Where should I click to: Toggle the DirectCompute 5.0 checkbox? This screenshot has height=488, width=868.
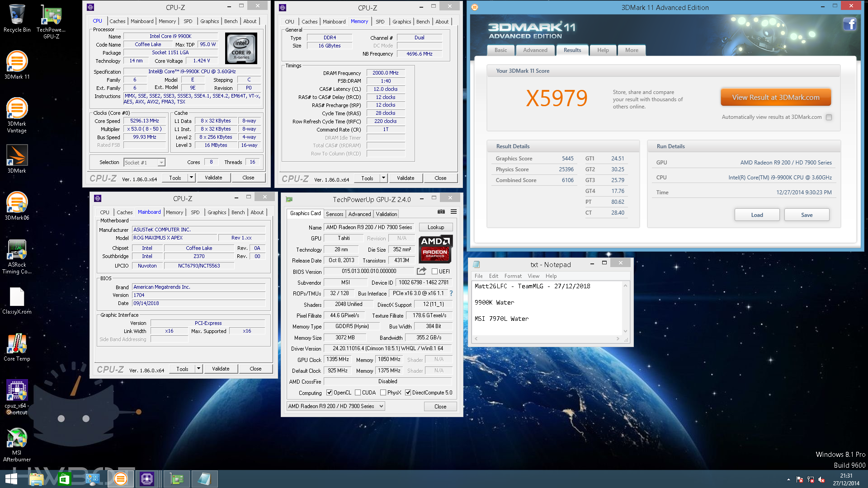[408, 393]
